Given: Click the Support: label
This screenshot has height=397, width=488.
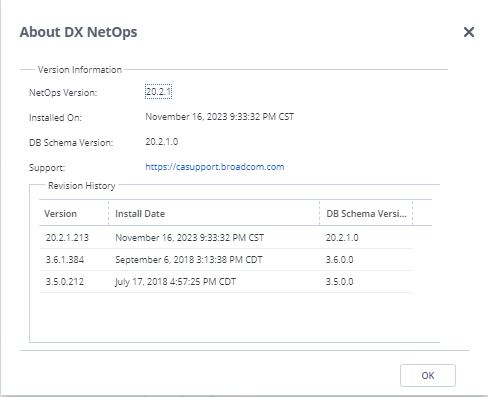Looking at the screenshot, I should (47, 168).
